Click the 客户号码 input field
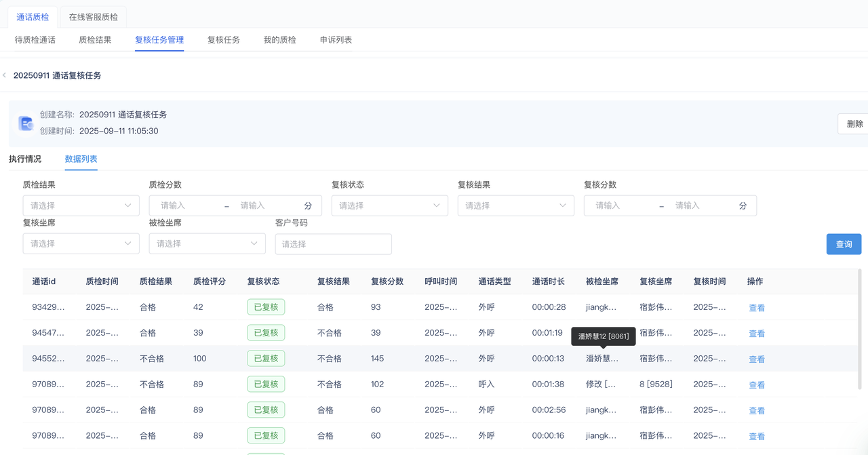The height and width of the screenshot is (455, 868). tap(333, 244)
